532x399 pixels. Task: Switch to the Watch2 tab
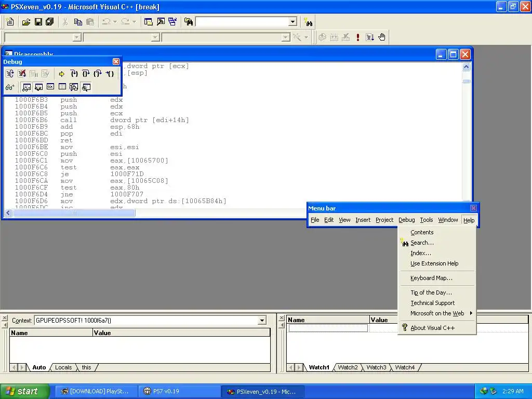point(348,367)
